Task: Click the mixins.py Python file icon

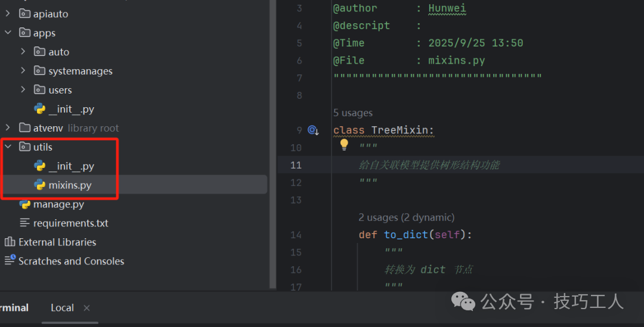Action: (40, 185)
